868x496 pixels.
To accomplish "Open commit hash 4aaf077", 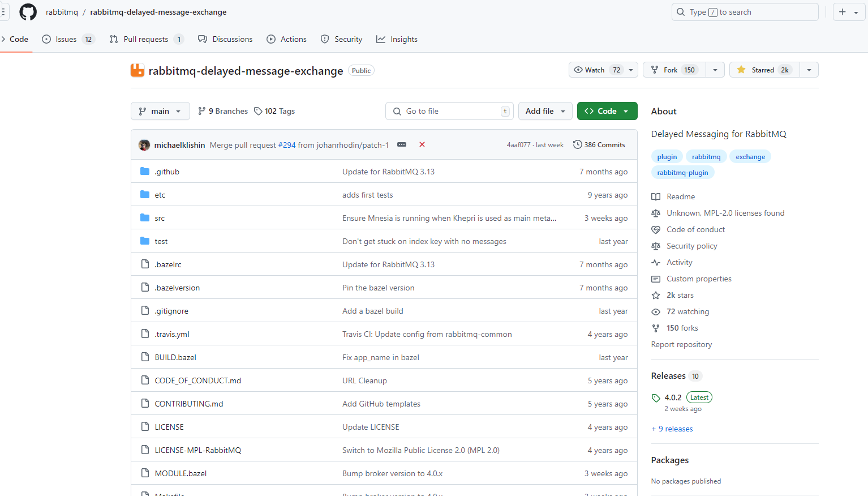I will pos(518,145).
